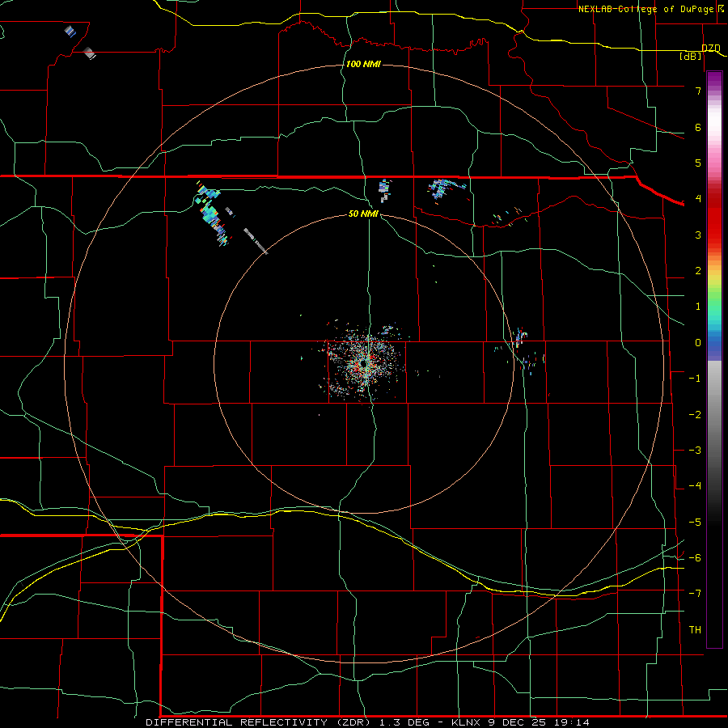Click the 6 value on color scale

pyautogui.click(x=698, y=127)
